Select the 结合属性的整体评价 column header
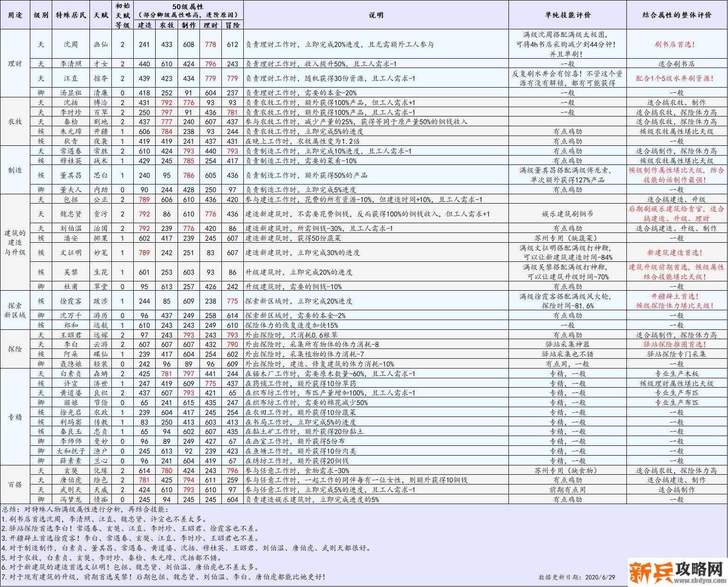The height and width of the screenshot is (587, 728). (677, 15)
